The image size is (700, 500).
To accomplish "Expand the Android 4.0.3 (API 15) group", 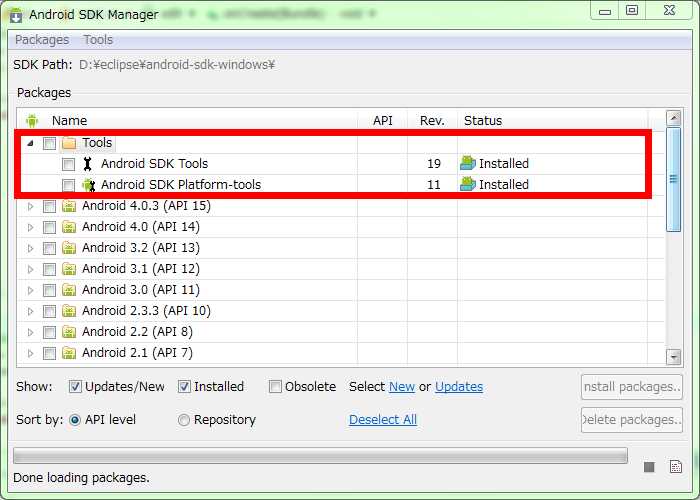I will (30, 206).
